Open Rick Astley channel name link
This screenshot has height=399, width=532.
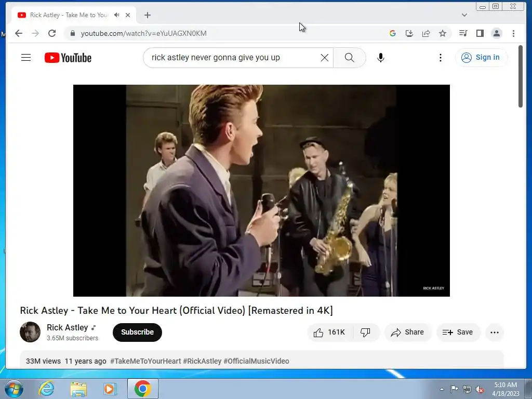point(67,327)
